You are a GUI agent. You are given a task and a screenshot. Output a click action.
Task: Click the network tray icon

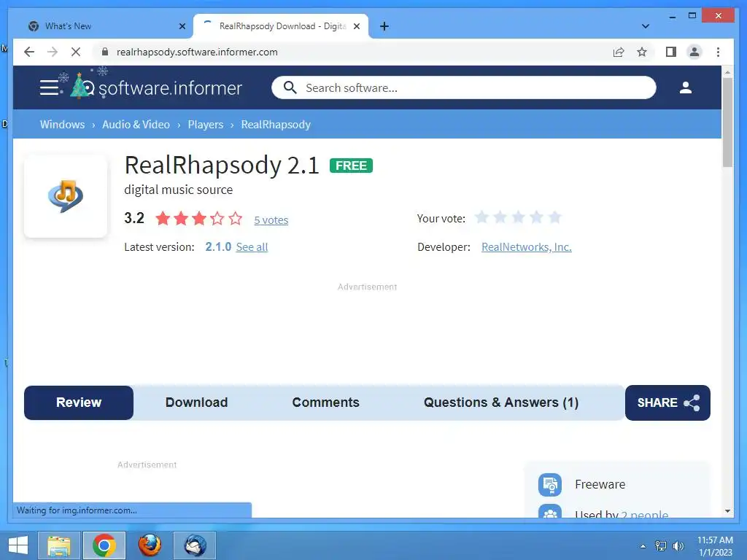tap(661, 545)
